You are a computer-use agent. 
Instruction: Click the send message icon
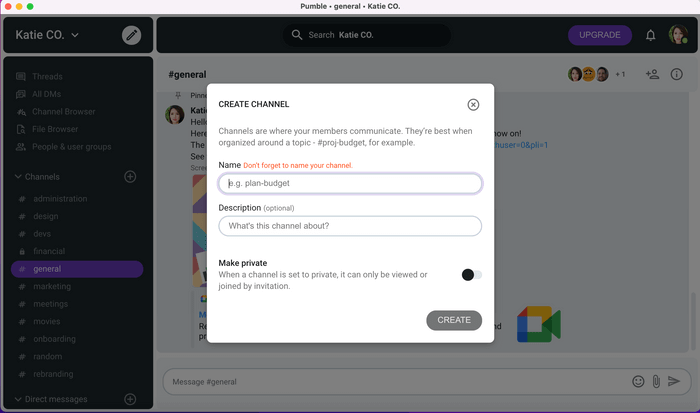click(674, 381)
